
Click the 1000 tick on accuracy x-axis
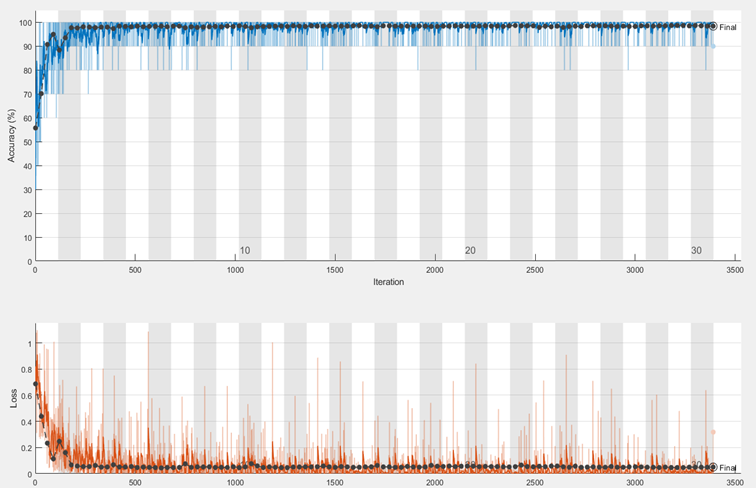pos(235,271)
